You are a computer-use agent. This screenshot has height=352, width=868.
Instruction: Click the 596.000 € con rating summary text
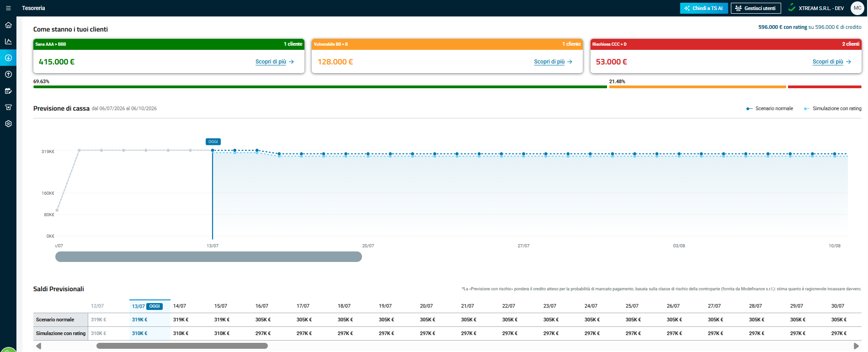[783, 27]
